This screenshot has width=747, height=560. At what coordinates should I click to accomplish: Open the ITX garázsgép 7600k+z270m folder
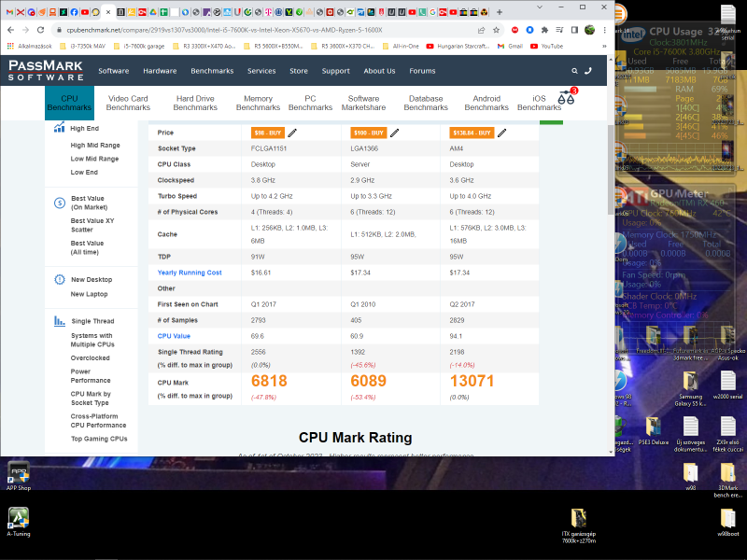point(578,526)
